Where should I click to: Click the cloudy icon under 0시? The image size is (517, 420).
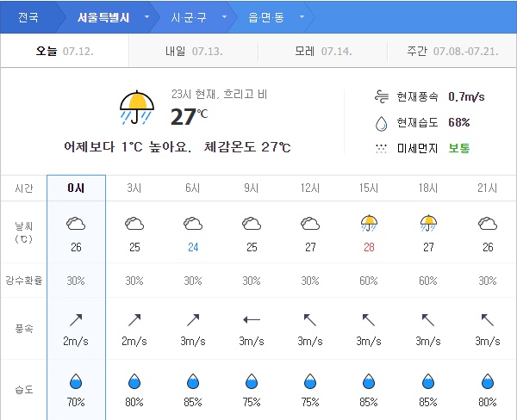[76, 224]
